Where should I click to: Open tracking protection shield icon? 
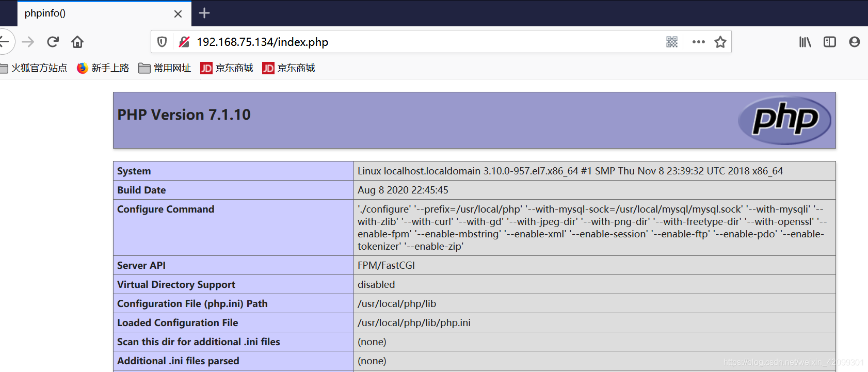162,42
